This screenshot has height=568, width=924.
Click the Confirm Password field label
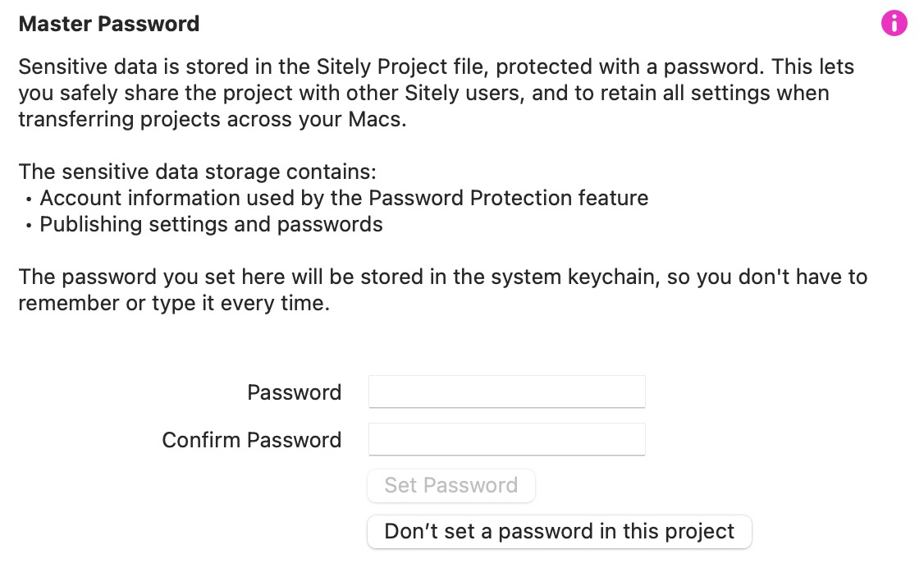(x=252, y=440)
